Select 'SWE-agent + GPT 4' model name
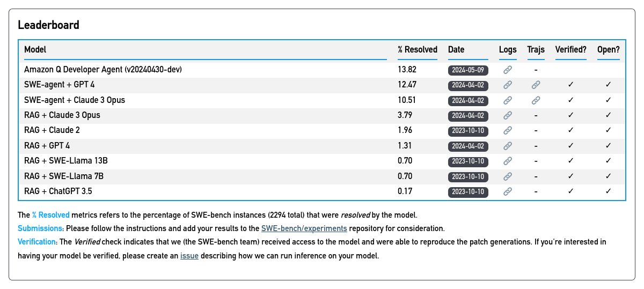The height and width of the screenshot is (289, 644). pos(60,85)
